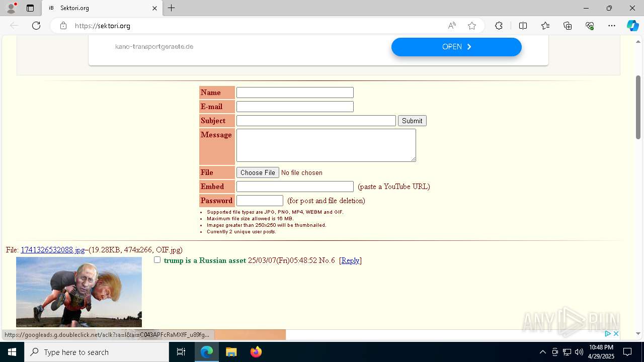The width and height of the screenshot is (644, 362).
Task: Open Firefox from taskbar
Action: [256, 352]
